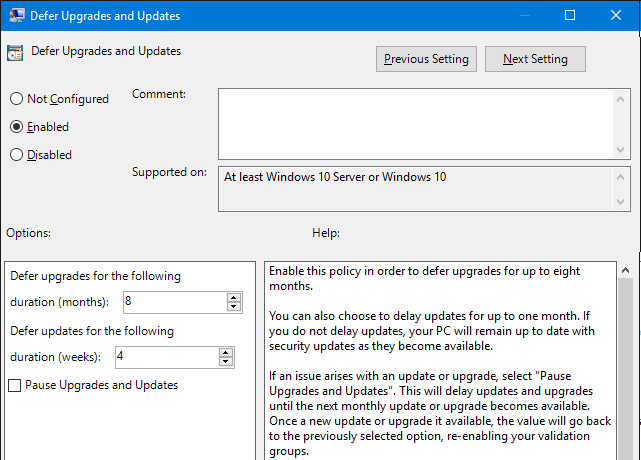Select the Disabled radio button
Viewport: 641px width, 460px height.
16,155
